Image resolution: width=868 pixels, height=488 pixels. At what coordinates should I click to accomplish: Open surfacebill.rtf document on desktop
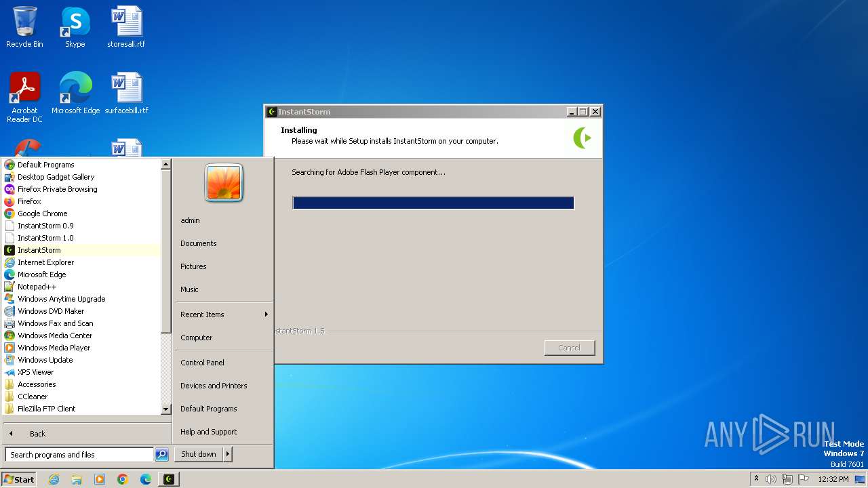pos(126,94)
